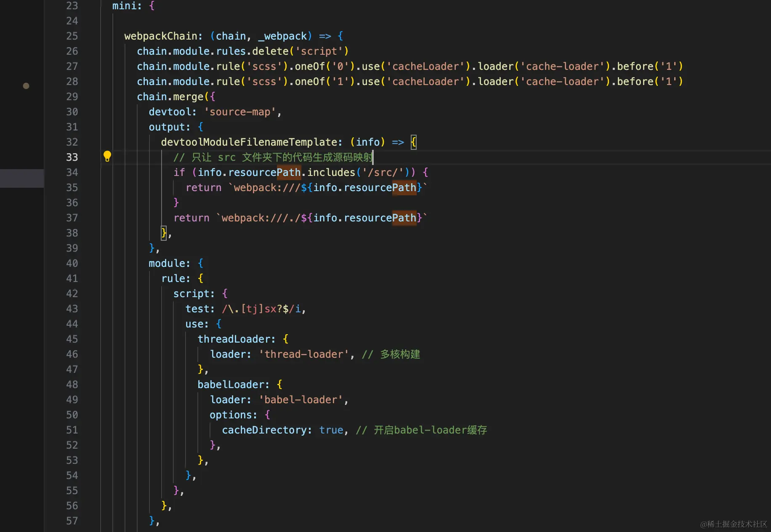The image size is (771, 532).
Task: Click the 'thread-loader' string value
Action: pos(304,354)
